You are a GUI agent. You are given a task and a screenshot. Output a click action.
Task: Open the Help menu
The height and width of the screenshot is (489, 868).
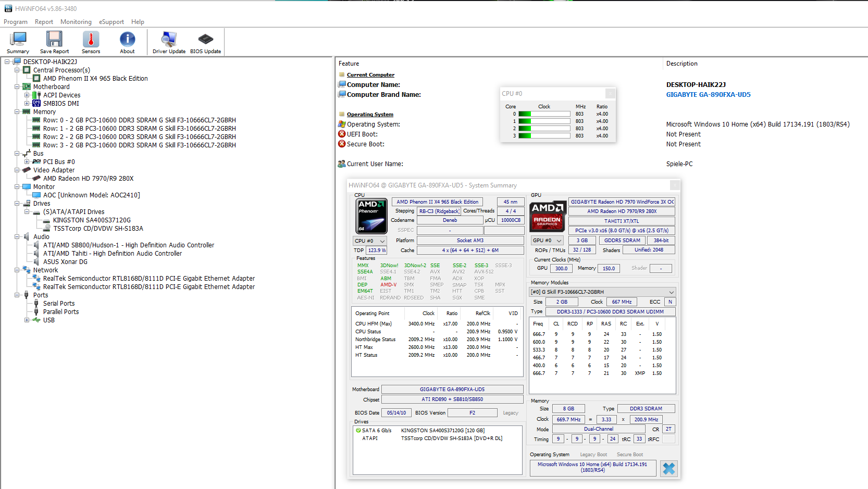(x=138, y=22)
